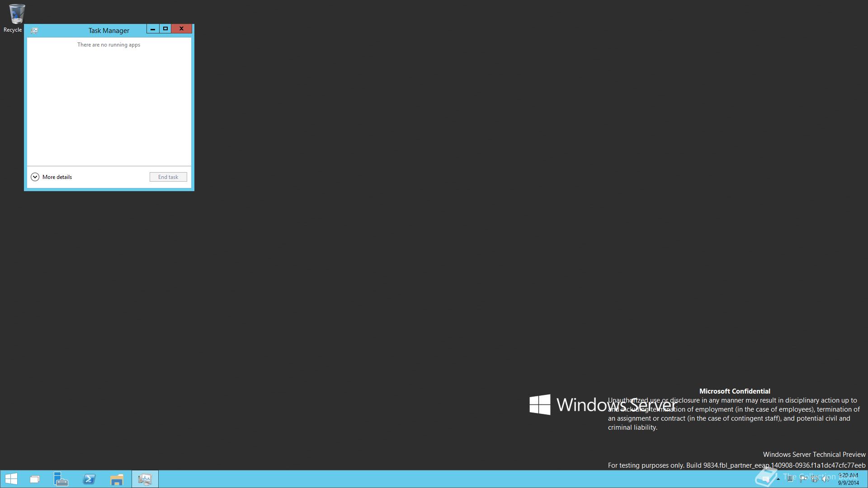The height and width of the screenshot is (488, 868).
Task: Open Task View from the taskbar
Action: [35, 479]
